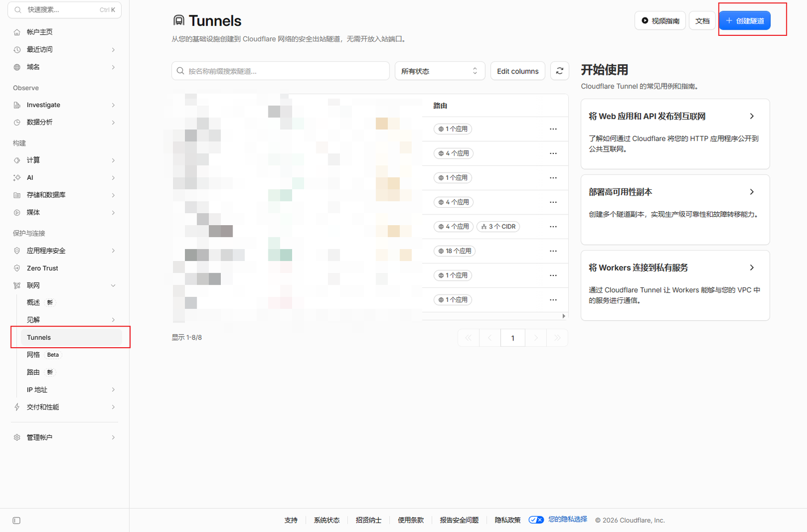This screenshot has height=532, width=807.
Task: Collapse the sidebar with the panel icon
Action: (17, 520)
